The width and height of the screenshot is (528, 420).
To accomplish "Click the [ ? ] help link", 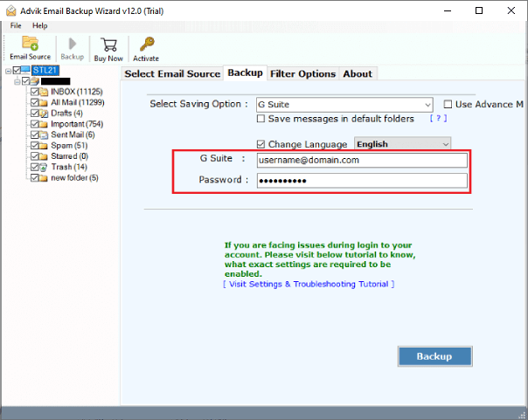I will [438, 118].
